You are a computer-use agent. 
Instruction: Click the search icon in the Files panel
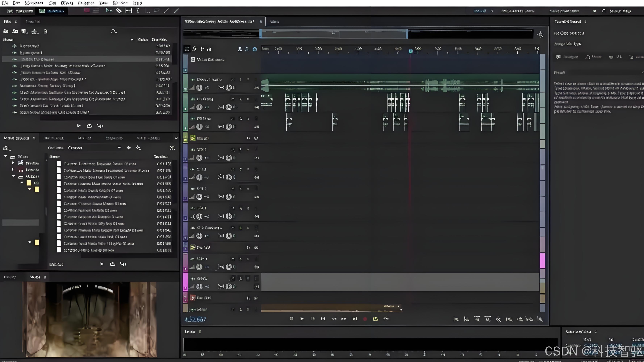click(113, 31)
